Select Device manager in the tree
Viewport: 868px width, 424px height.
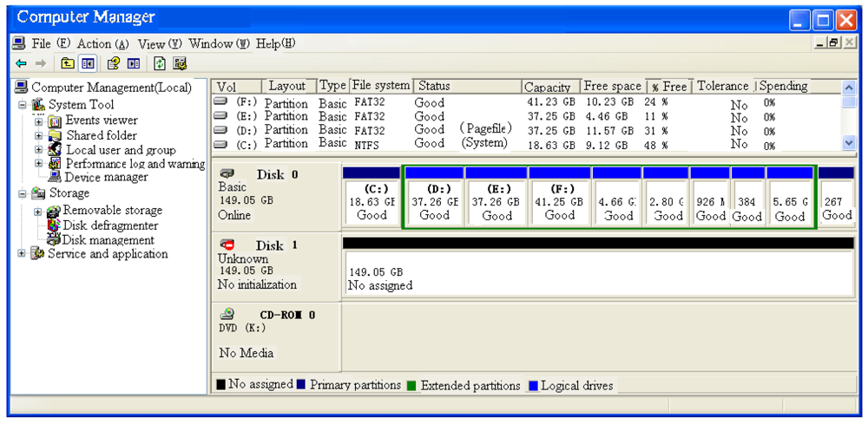pyautogui.click(x=106, y=177)
